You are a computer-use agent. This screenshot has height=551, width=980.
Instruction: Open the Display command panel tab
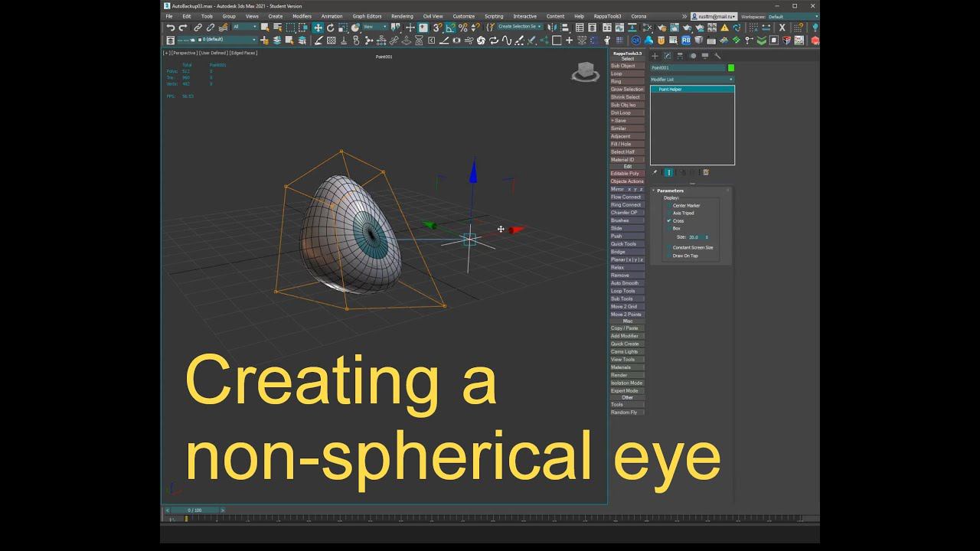705,56
